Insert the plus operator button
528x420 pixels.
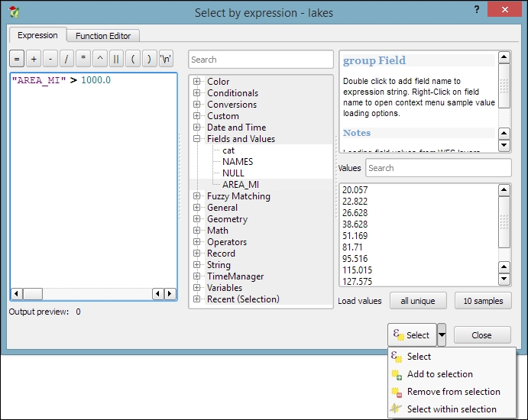click(34, 59)
